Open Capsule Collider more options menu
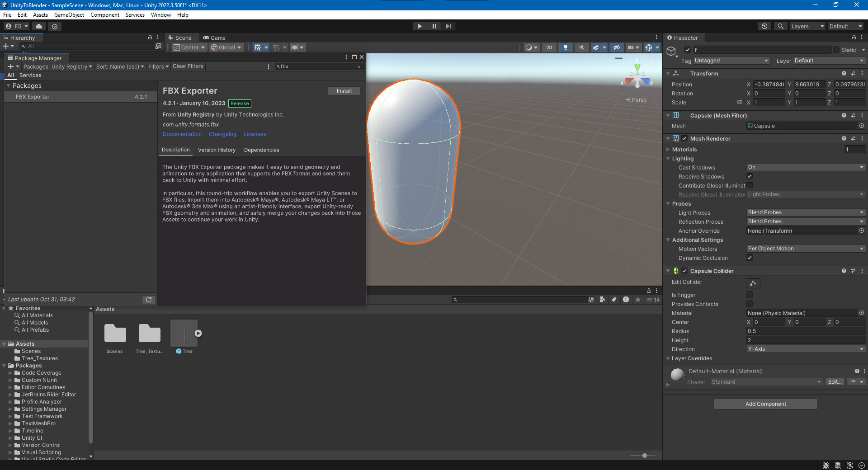This screenshot has height=470, width=868. 862,271
